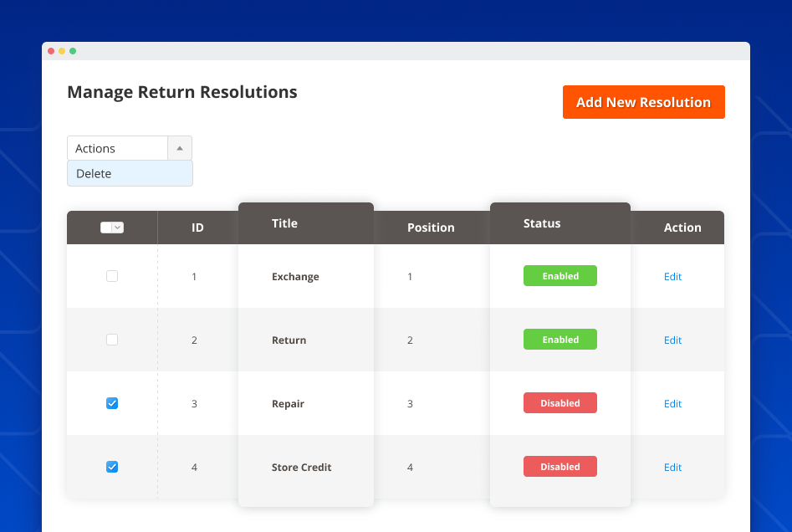The height and width of the screenshot is (532, 792).
Task: Click the Enabled badge for Exchange
Action: [560, 275]
